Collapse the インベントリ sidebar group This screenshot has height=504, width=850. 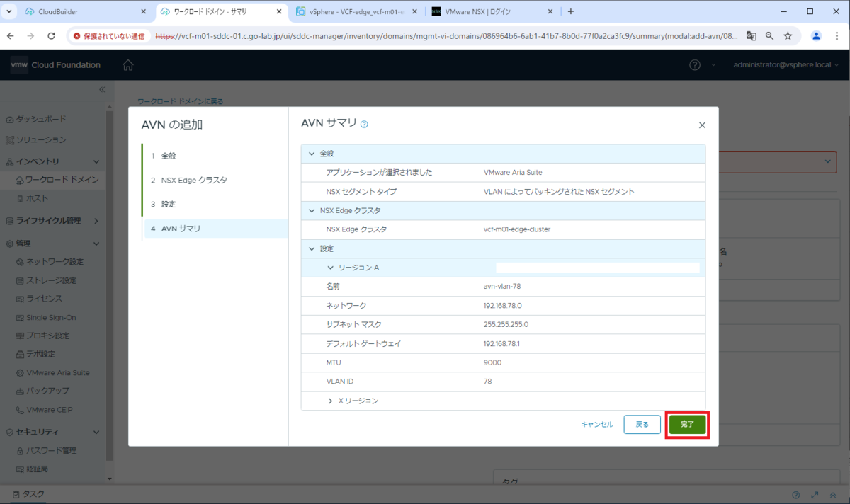click(x=97, y=161)
